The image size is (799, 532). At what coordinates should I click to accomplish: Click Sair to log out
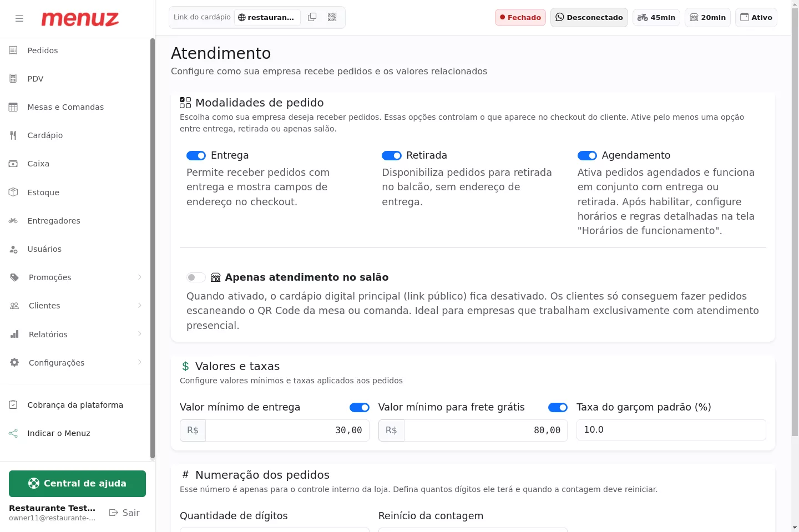(124, 513)
